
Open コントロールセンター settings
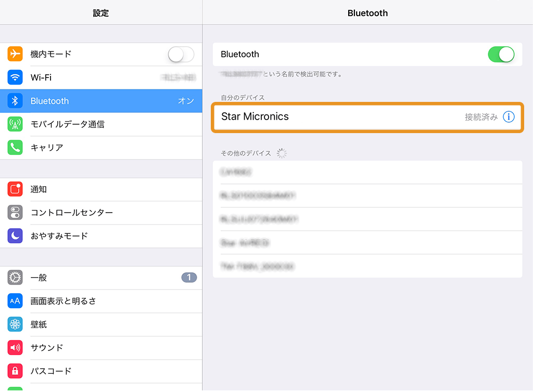click(101, 213)
